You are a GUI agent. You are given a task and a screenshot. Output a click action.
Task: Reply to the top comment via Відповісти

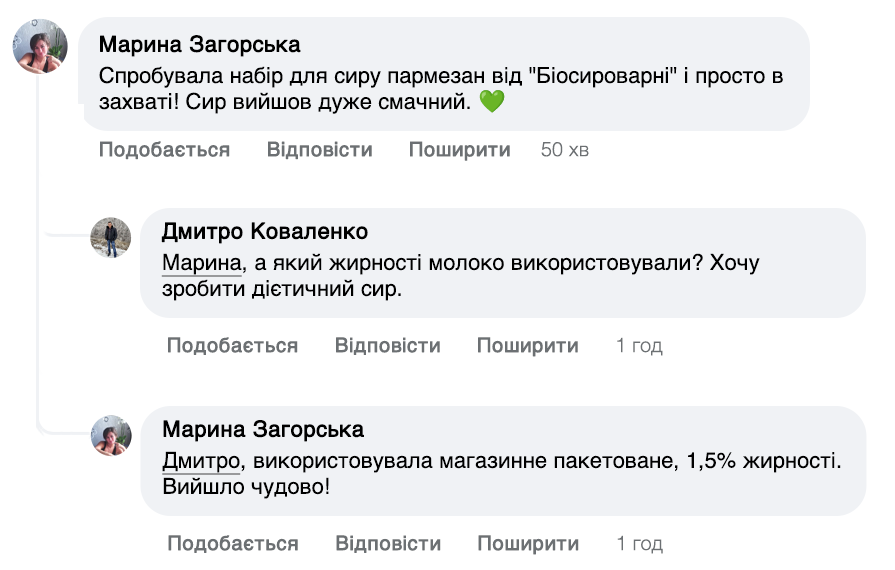[319, 150]
